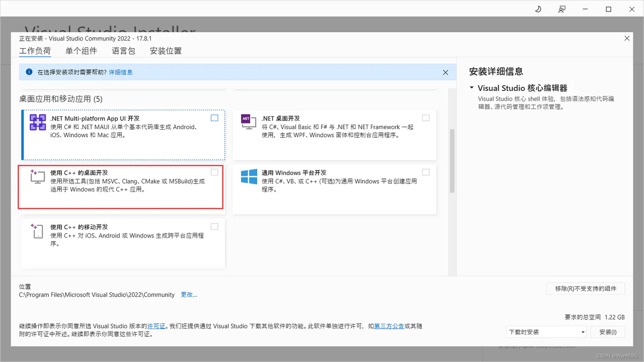Screen dimensions: 644x362
Task: Click the .NET Multi-platform App UI workload icon
Action: click(38, 123)
